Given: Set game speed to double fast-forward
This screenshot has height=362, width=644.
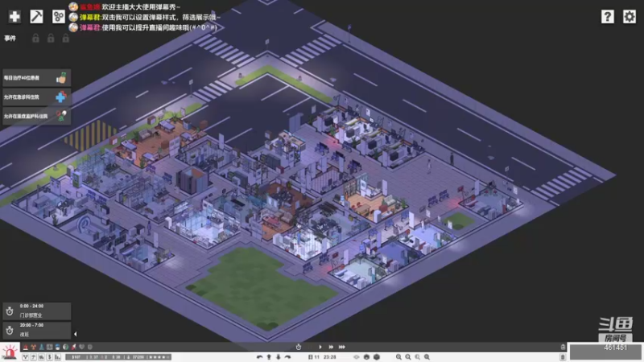Looking at the screenshot, I should tap(331, 348).
